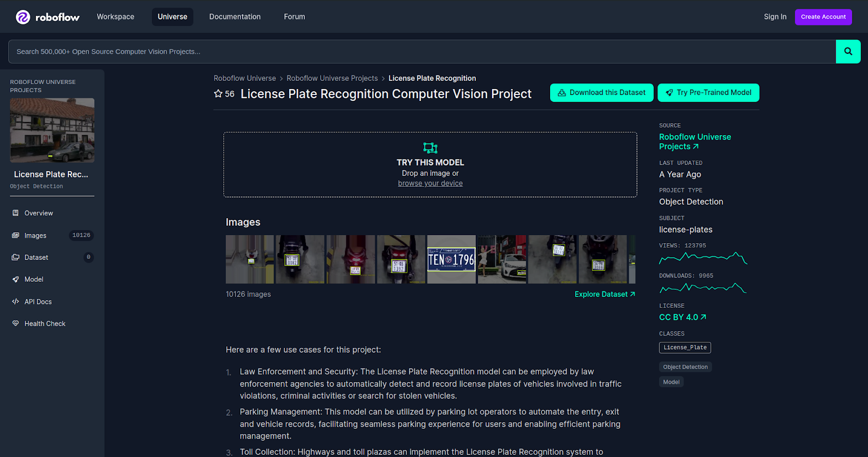
Task: Open Documentation from the top navigation
Action: click(x=235, y=17)
